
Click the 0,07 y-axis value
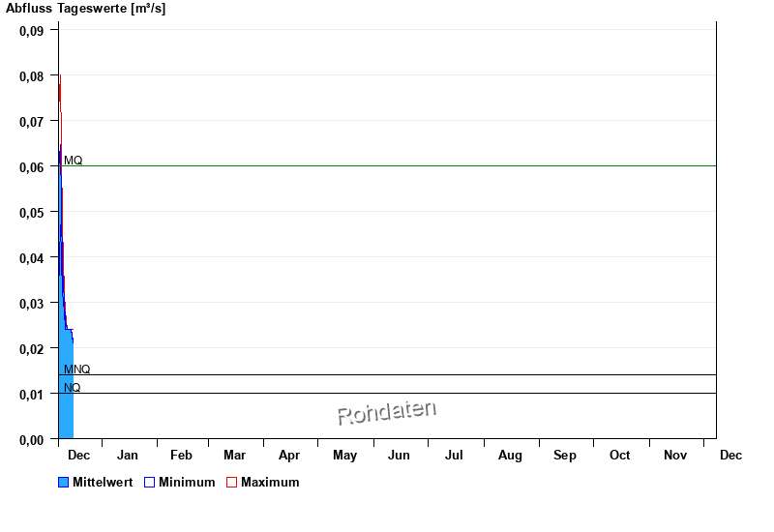[x=32, y=122]
